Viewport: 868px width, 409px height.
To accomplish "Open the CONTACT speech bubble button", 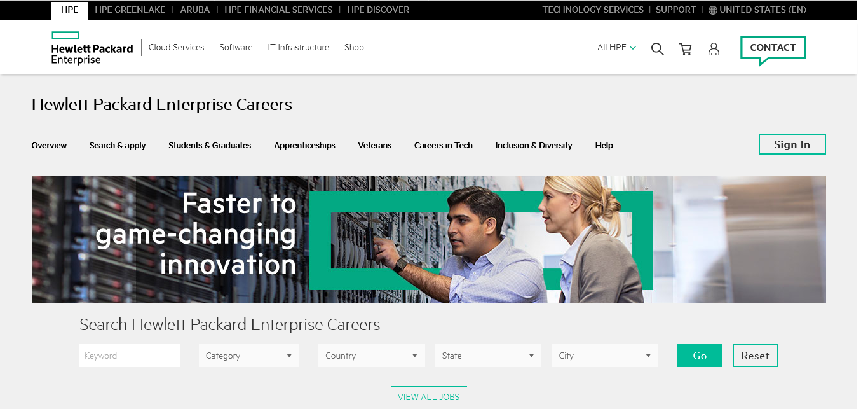I will point(773,48).
